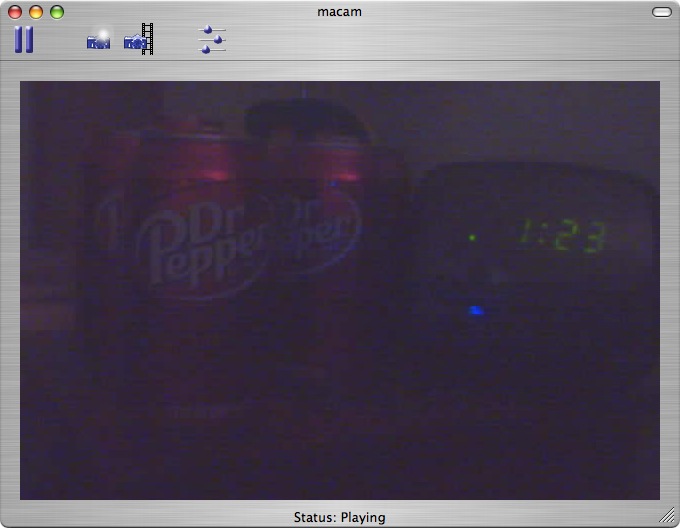Zoom the macam window with green button
Image resolution: width=680 pixels, height=528 pixels.
57,12
